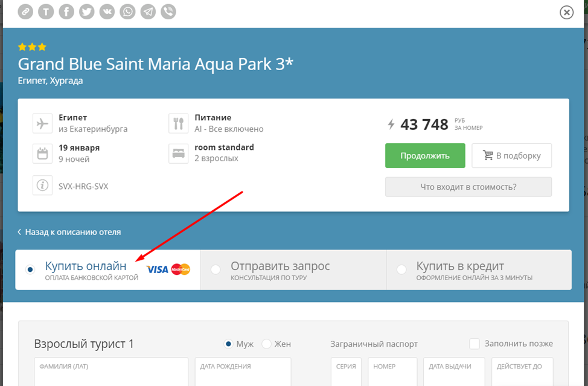Share the tour on Twitter

pyautogui.click(x=87, y=11)
